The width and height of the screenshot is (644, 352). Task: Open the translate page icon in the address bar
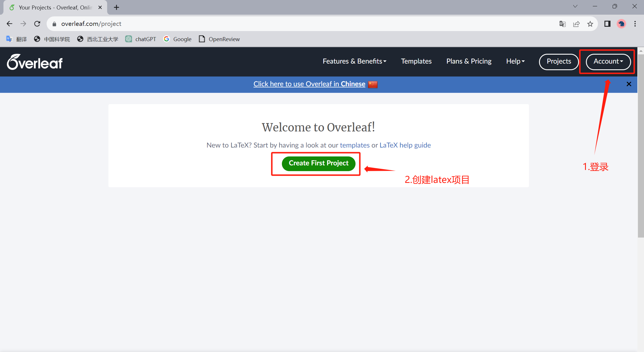[x=562, y=24]
